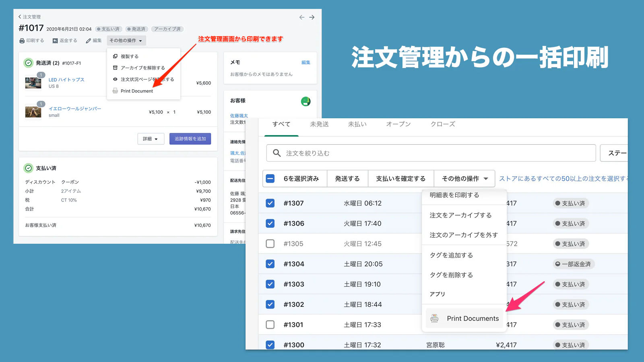
Task: Uncheck order #1303 checkbox
Action: pyautogui.click(x=270, y=284)
